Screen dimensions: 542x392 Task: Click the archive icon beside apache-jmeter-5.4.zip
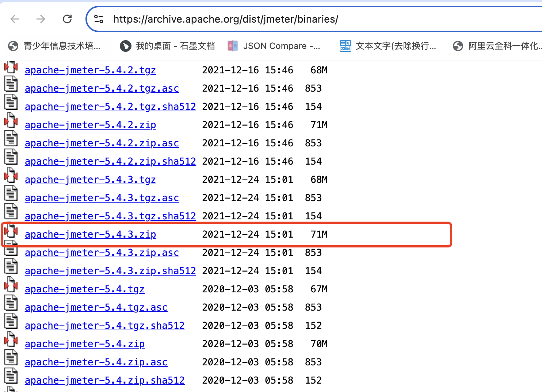point(11,339)
